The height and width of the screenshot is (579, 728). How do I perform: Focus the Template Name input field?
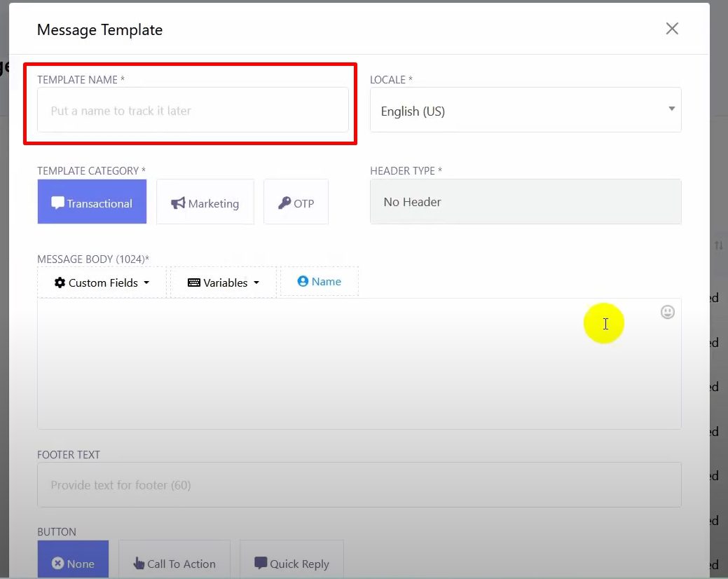pyautogui.click(x=193, y=110)
